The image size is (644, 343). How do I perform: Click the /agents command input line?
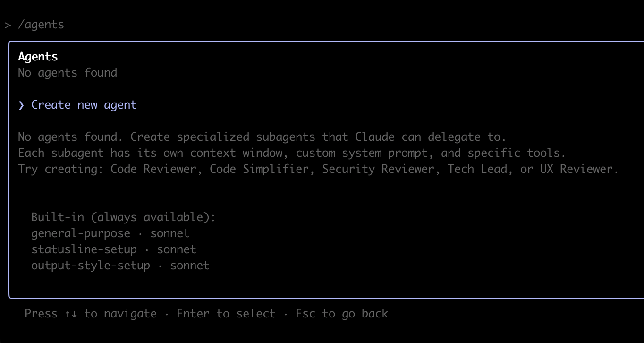[x=41, y=25]
